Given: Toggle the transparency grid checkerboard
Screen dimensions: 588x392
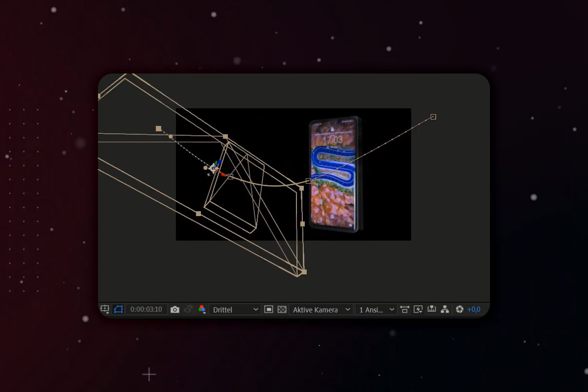Looking at the screenshot, I should tap(283, 309).
